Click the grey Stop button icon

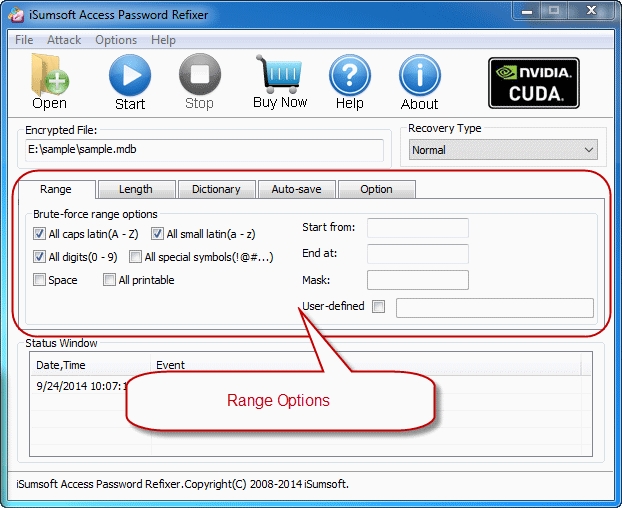pos(200,75)
